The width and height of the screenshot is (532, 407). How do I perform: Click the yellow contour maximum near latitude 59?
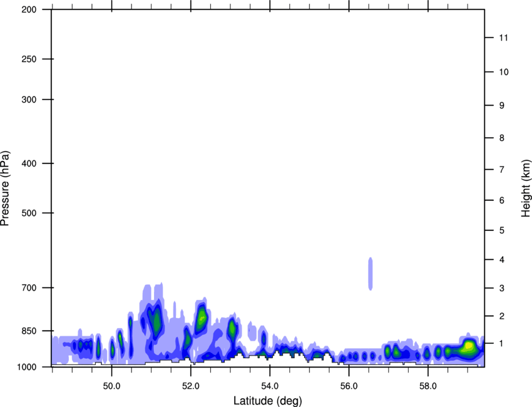pos(469,346)
